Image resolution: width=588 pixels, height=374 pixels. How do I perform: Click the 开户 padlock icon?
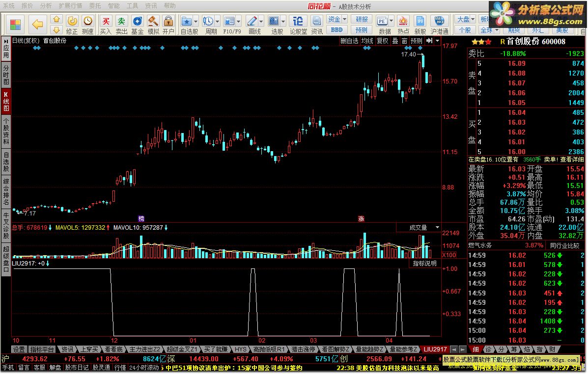pos(169,21)
